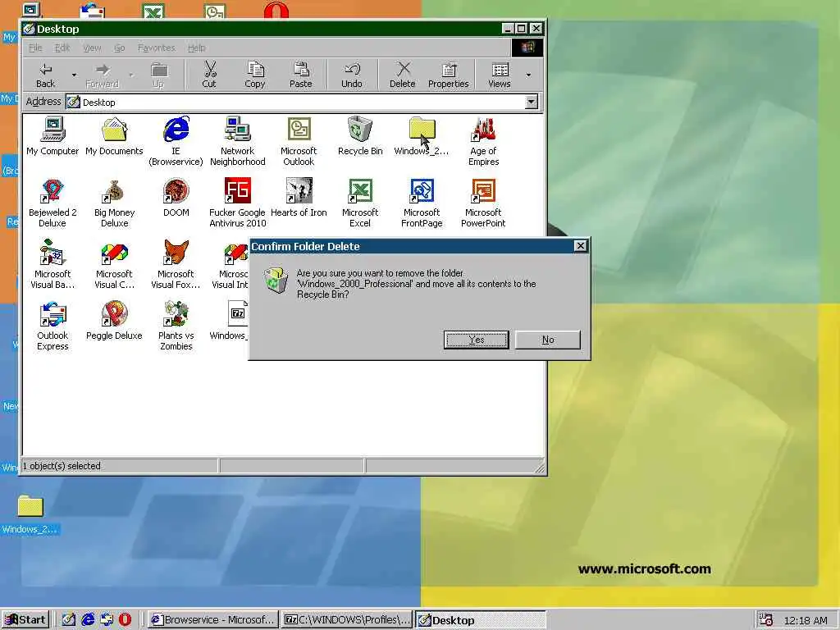
Task: Select the Antivirus 2010 FG shortcut icon
Action: [x=237, y=203]
